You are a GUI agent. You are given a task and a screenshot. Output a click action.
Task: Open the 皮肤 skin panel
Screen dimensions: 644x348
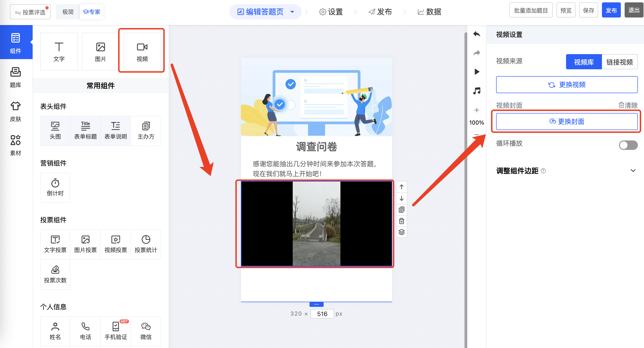click(16, 111)
